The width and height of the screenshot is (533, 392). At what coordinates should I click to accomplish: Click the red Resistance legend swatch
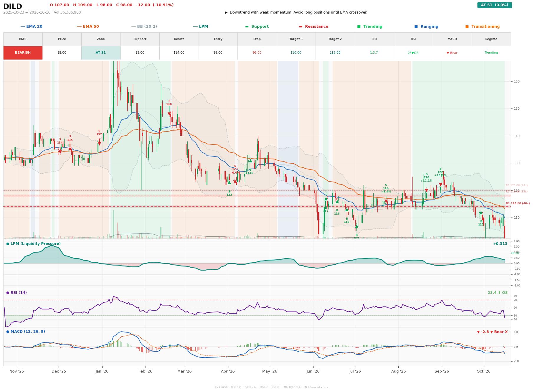click(x=301, y=27)
